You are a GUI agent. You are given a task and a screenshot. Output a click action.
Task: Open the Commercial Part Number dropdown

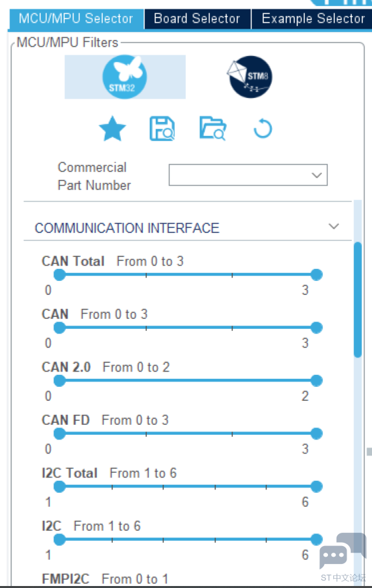point(248,174)
